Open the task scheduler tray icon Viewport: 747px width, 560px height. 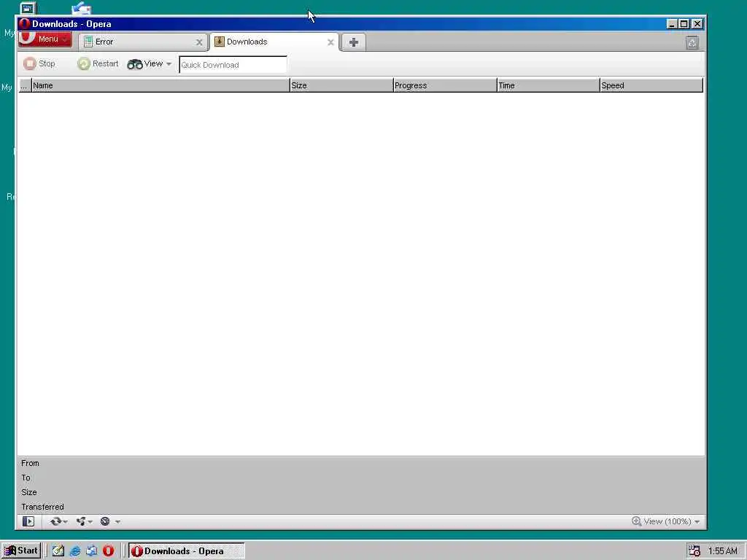(x=694, y=551)
